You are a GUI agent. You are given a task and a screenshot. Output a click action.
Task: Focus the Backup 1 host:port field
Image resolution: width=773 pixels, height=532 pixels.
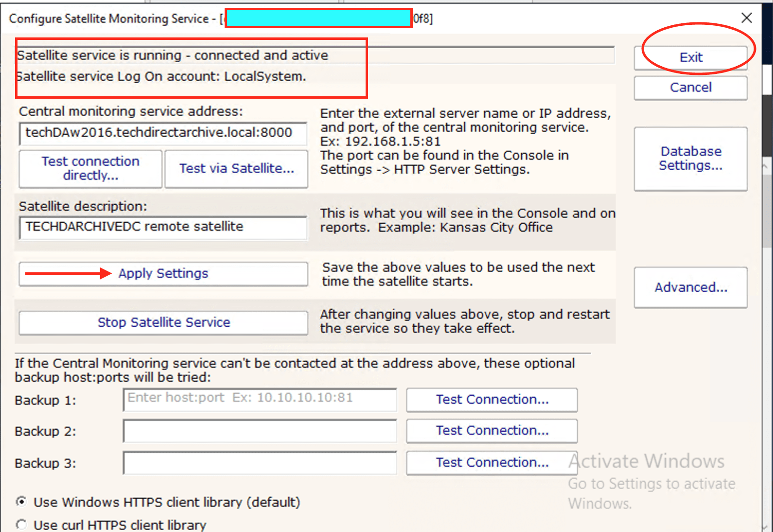[260, 399]
